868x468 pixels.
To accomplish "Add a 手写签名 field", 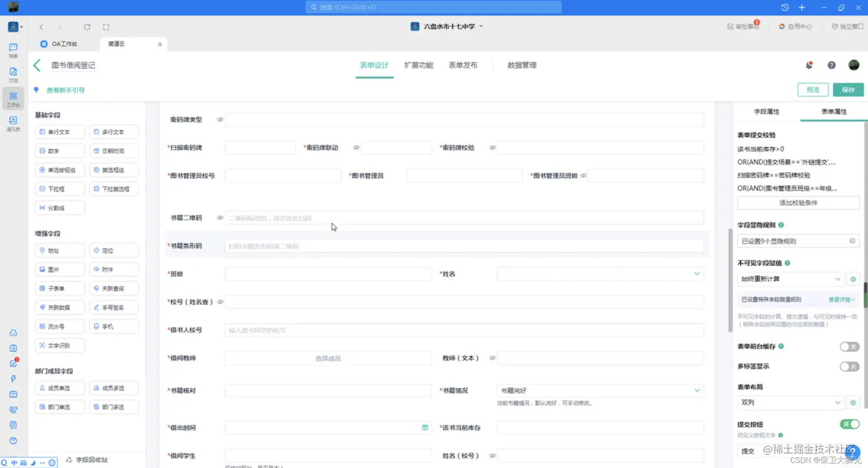I will pyautogui.click(x=114, y=307).
